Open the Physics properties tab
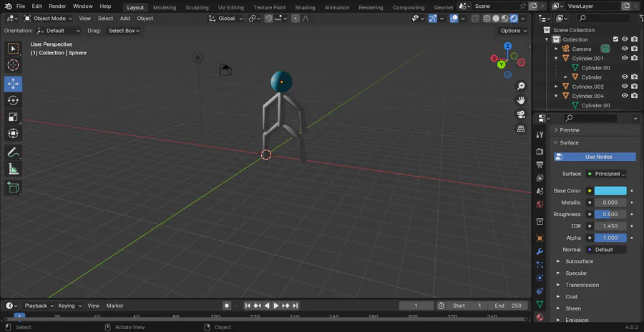This screenshot has height=332, width=644. [540, 278]
